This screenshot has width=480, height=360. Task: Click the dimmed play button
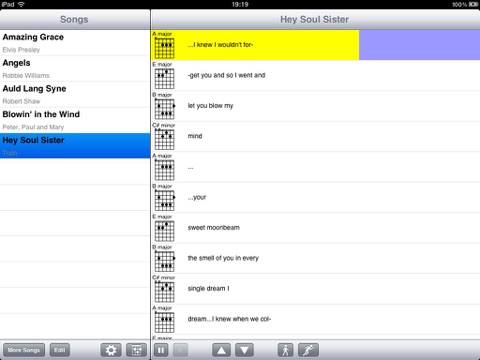click(180, 350)
